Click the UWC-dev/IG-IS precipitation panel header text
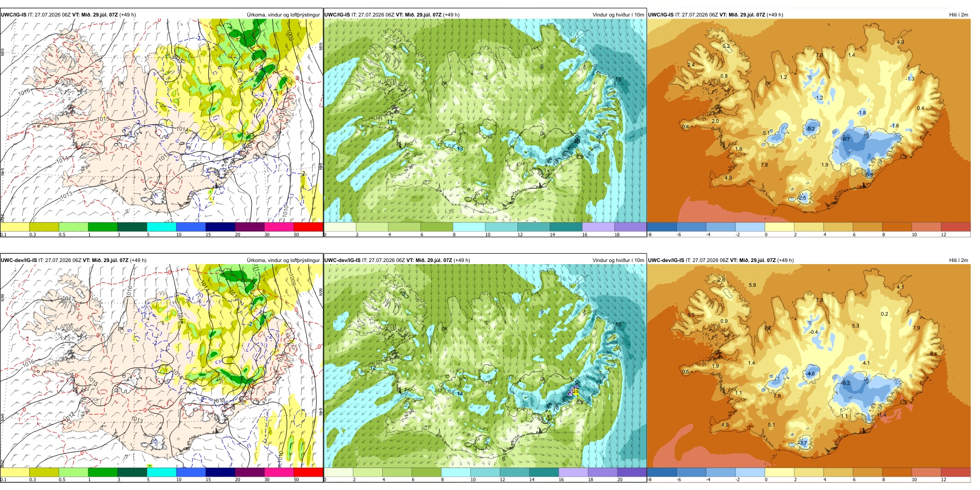 click(74, 260)
